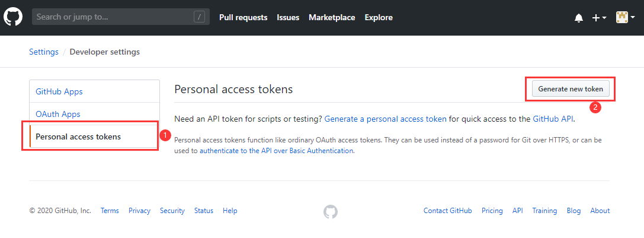644x238 pixels.
Task: Open the GitHub API link
Action: (553, 119)
